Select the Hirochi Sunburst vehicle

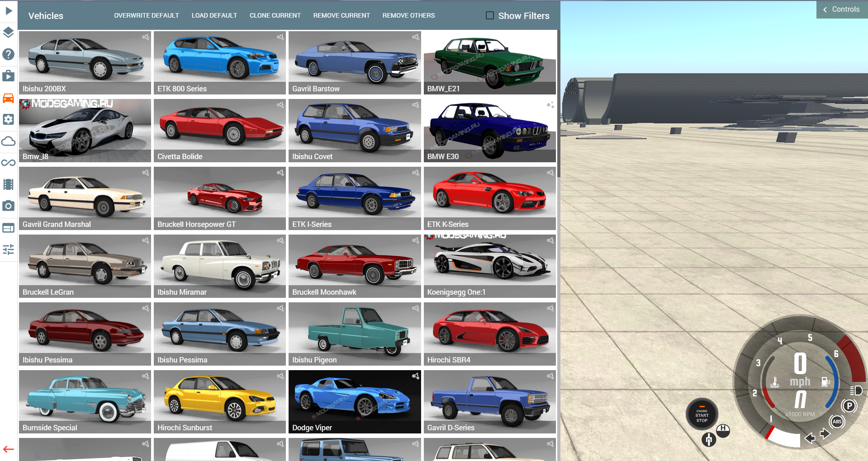(220, 402)
